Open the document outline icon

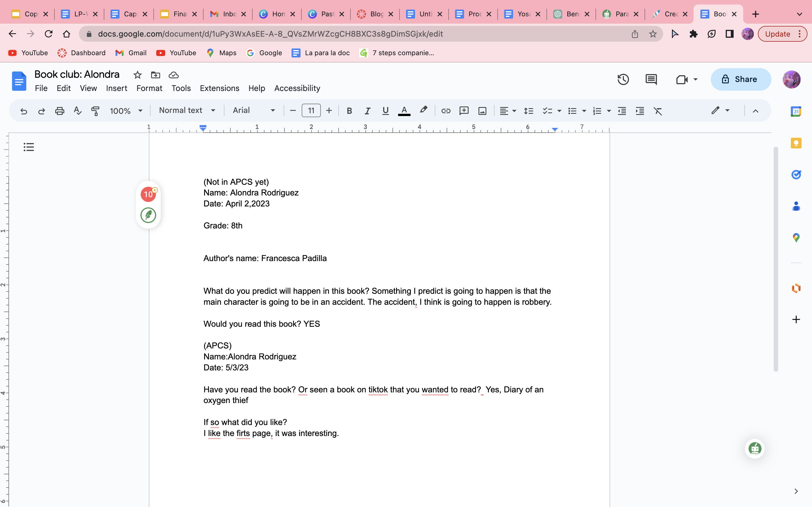pyautogui.click(x=29, y=147)
